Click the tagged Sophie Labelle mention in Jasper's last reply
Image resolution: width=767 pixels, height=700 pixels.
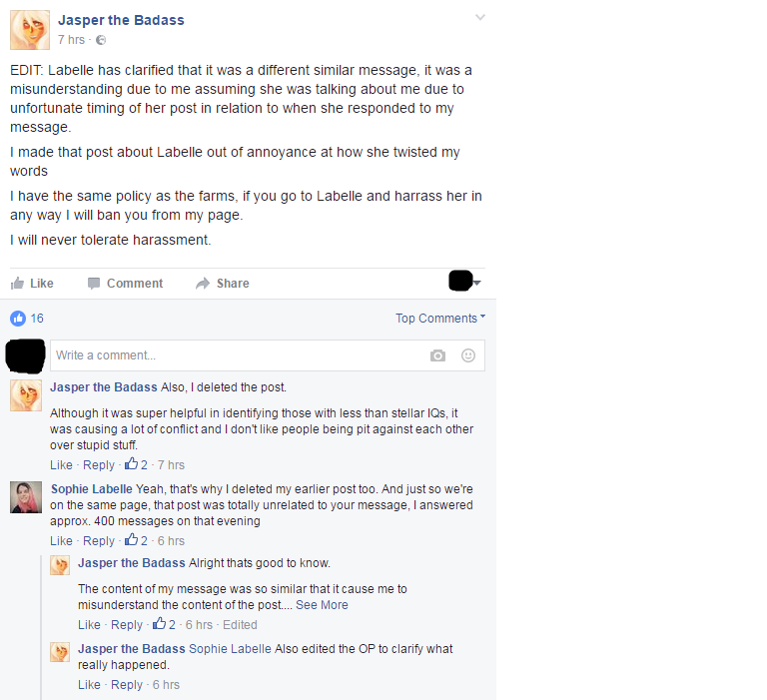click(x=230, y=649)
